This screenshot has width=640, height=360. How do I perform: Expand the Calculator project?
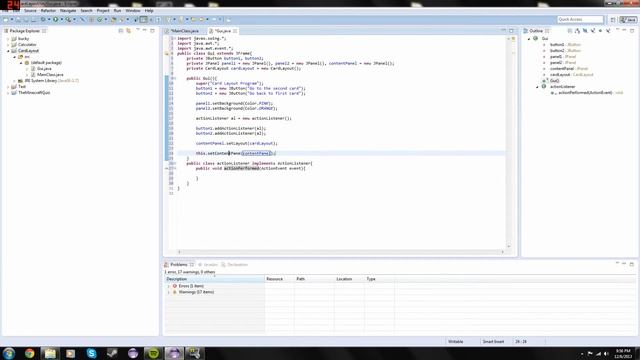coord(8,44)
